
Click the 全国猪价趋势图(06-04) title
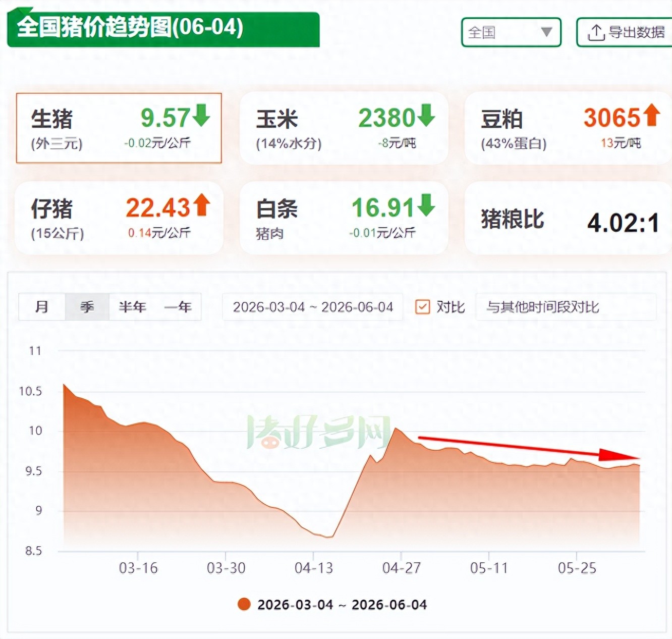130,27
